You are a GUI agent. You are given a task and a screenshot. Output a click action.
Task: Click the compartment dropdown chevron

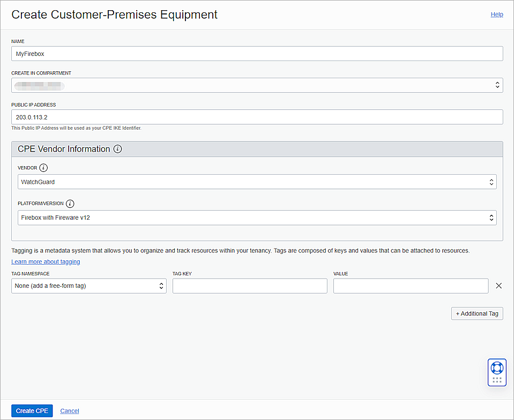[497, 85]
